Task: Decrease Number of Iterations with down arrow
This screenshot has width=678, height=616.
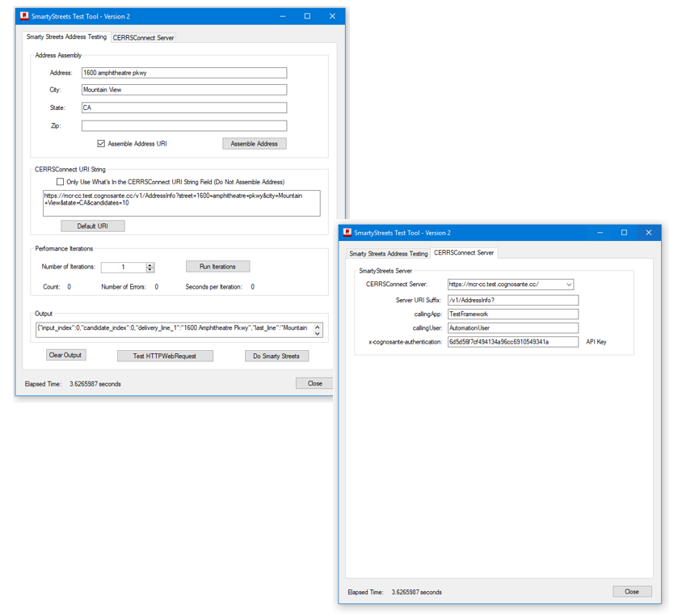Action: click(x=150, y=270)
